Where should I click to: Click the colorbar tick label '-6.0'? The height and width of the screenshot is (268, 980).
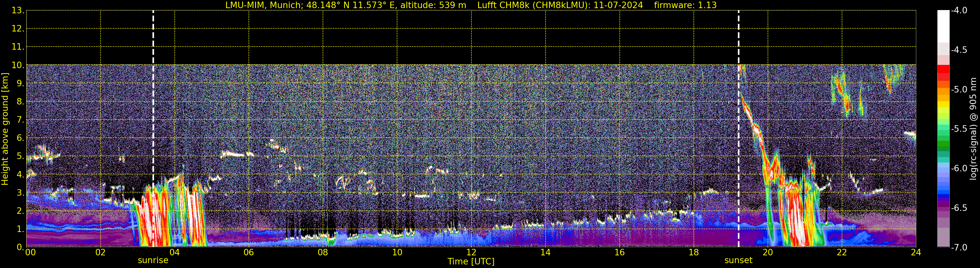point(959,168)
